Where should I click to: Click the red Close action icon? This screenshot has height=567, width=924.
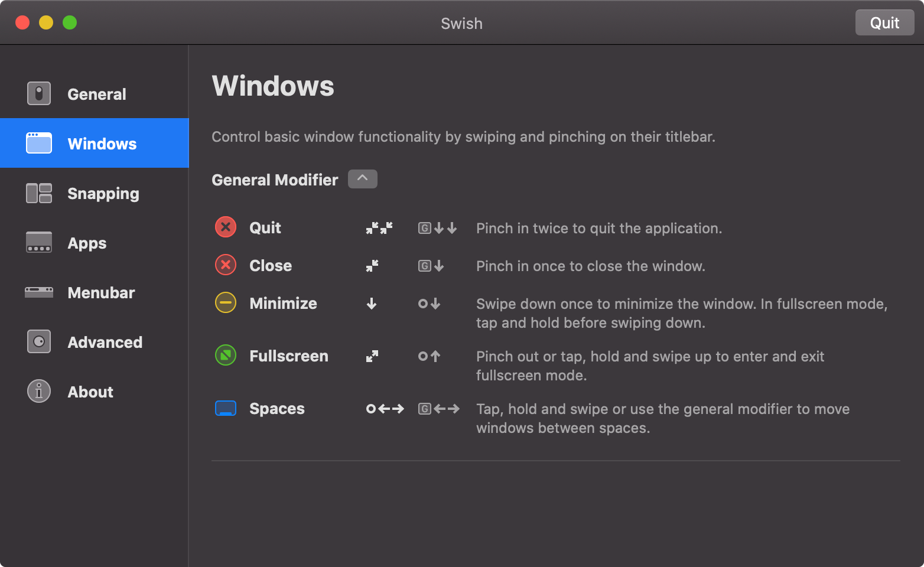click(x=226, y=265)
